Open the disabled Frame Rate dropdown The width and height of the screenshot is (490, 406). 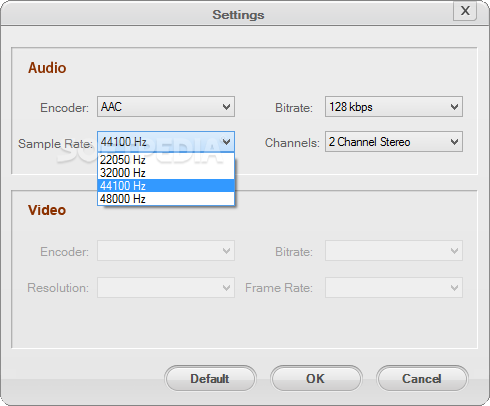click(394, 287)
